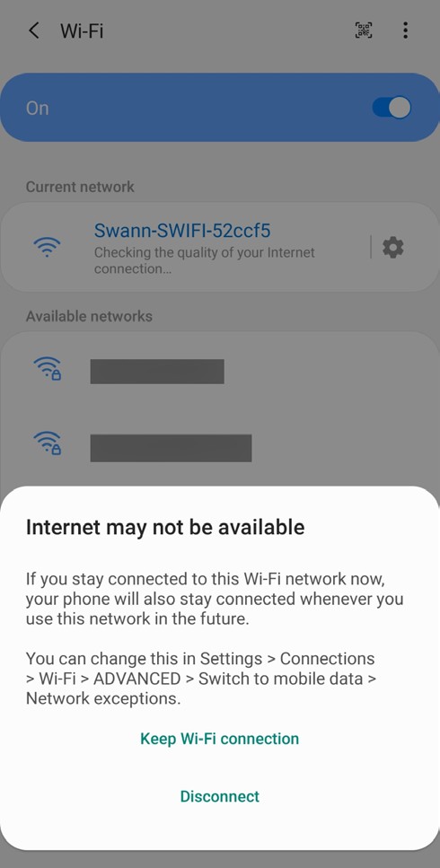This screenshot has width=440, height=868.
Task: Tap the Network exceptions instructions paragraph
Action: [201, 679]
